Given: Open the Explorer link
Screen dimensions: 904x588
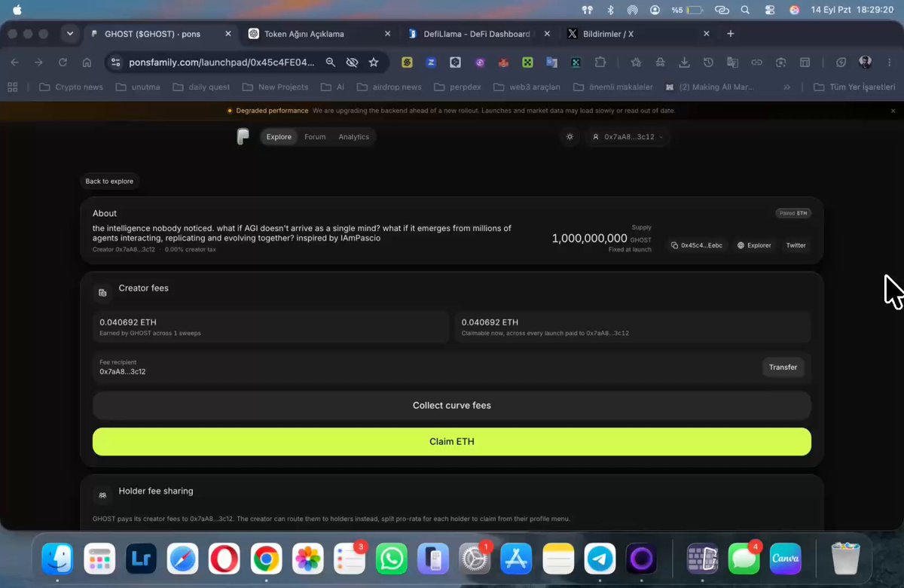Looking at the screenshot, I should click(x=754, y=245).
